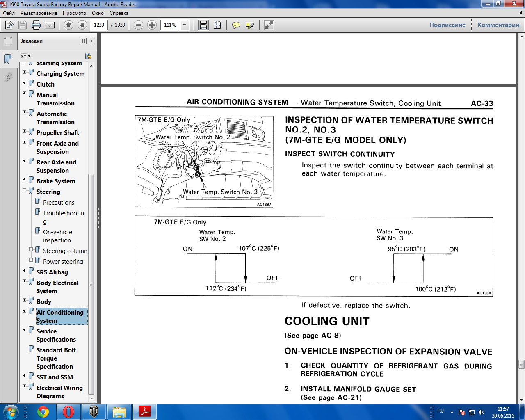Expand Electrical Wiring Diagrams node
This screenshot has height=420, width=525.
click(25, 386)
